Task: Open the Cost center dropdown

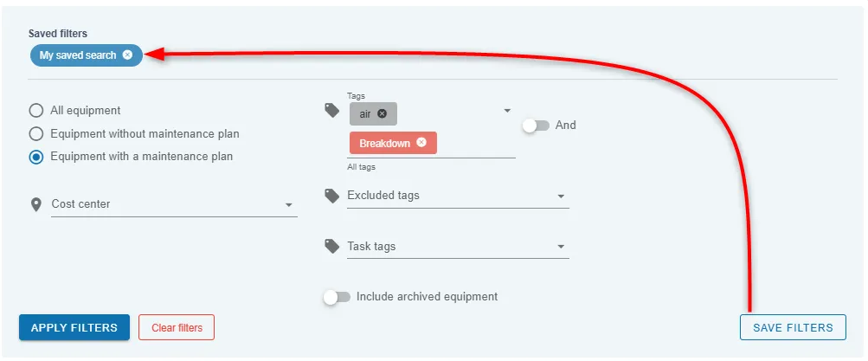Action: [174, 204]
